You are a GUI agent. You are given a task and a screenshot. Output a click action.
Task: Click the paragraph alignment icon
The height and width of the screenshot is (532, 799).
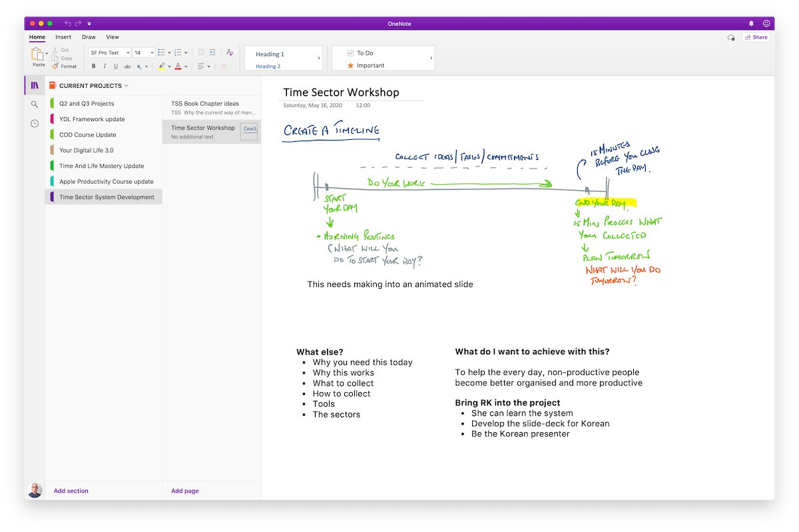pyautogui.click(x=201, y=66)
